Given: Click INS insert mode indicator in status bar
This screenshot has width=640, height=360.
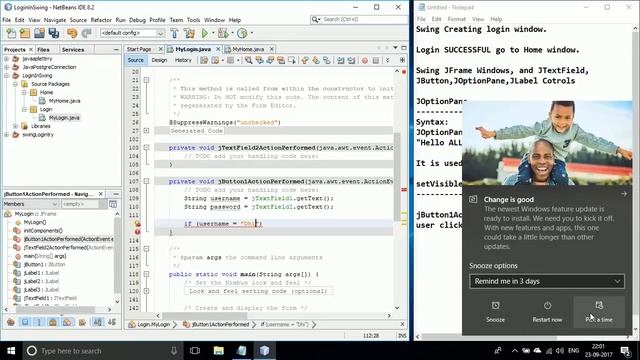Looking at the screenshot, I should pos(402,336).
